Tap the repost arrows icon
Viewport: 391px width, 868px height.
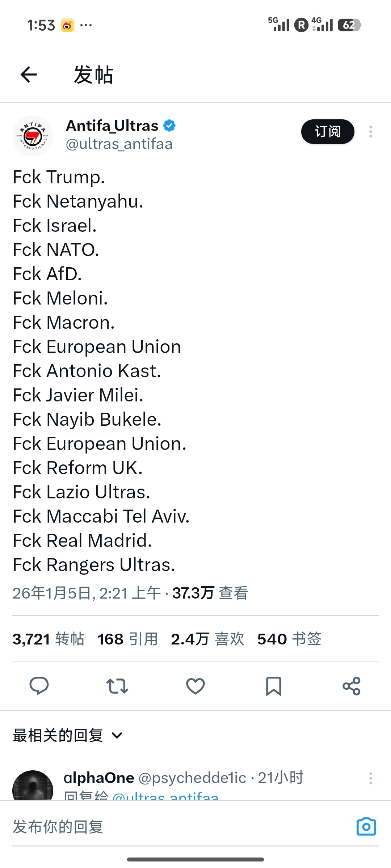pos(117,686)
